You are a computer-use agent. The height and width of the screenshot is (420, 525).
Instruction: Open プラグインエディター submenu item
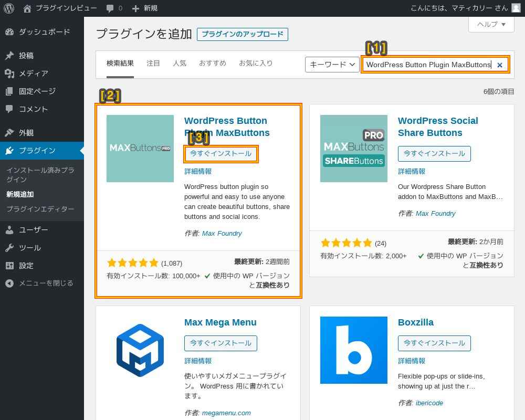40,209
